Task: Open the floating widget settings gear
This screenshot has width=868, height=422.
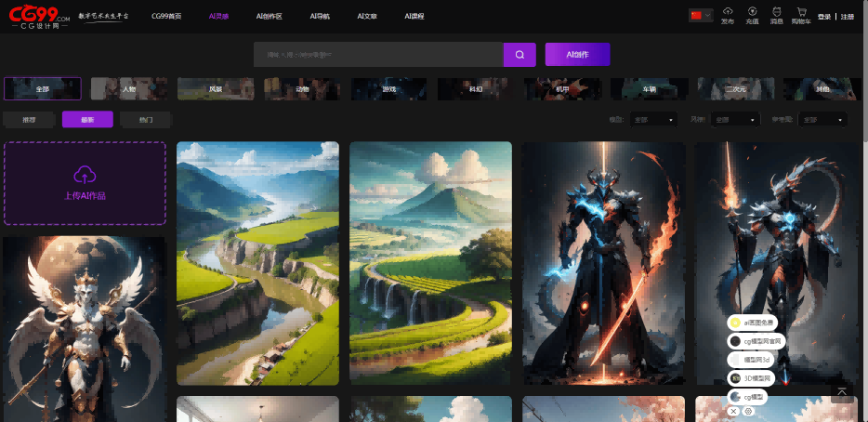Action: click(x=748, y=411)
